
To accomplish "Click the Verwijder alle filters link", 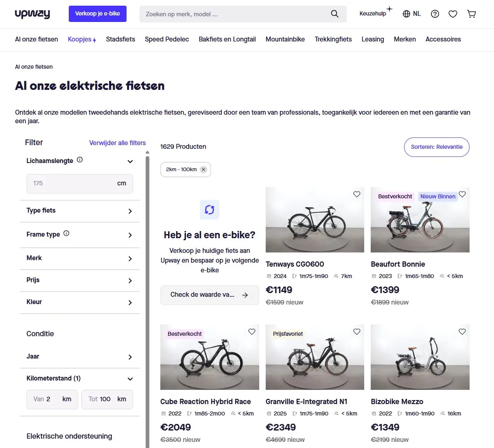I will pyautogui.click(x=117, y=143).
